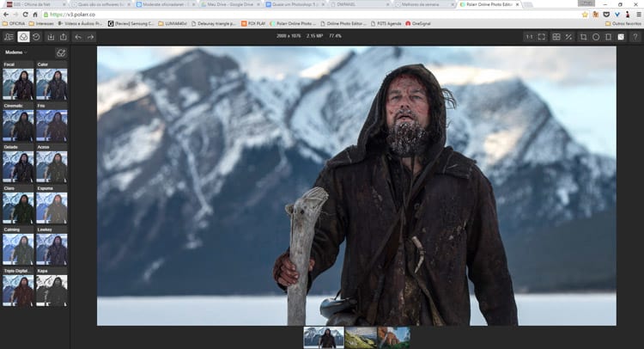
Task: Select the landscape thumbnail in the filmstrip
Action: coord(361,338)
